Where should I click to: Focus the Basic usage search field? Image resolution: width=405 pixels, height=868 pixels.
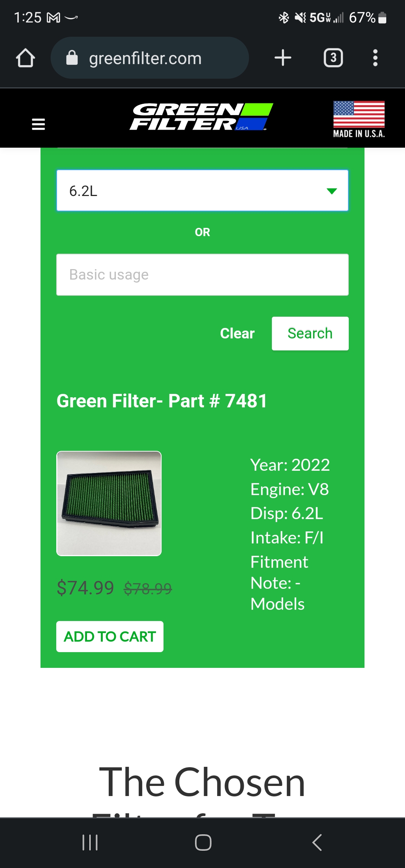(x=202, y=275)
